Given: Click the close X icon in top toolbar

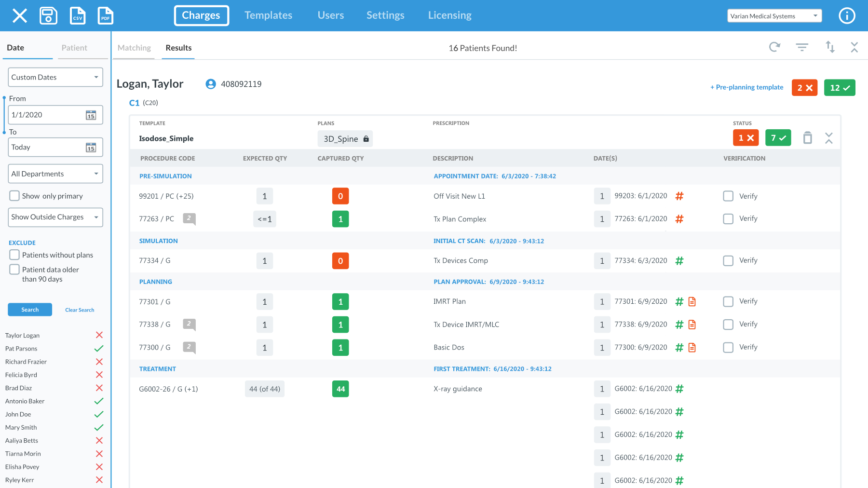Looking at the screenshot, I should [x=20, y=15].
